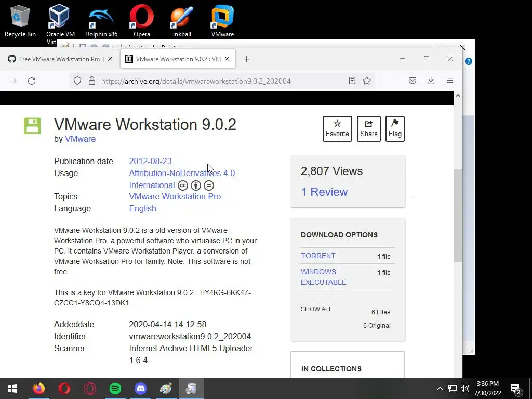This screenshot has height=399, width=532.
Task: Open the volume tray icon
Action: click(x=465, y=389)
